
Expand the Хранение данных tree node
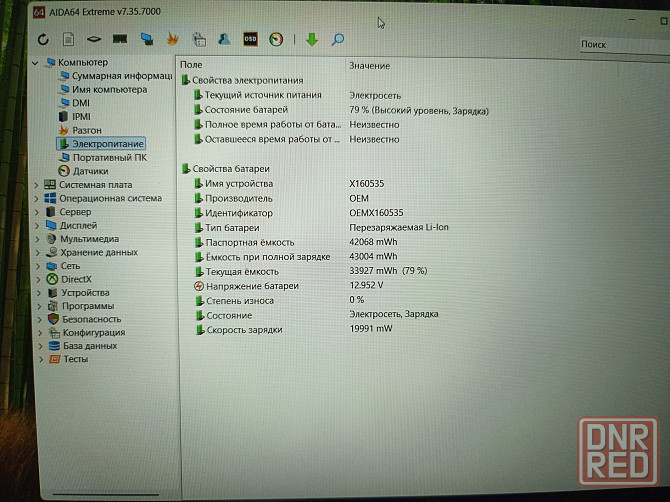pos(37,253)
